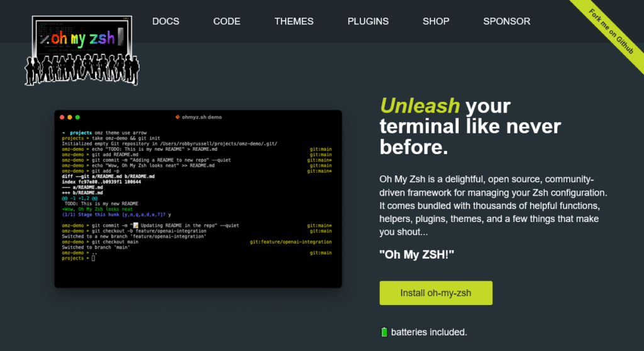Image resolution: width=644 pixels, height=351 pixels.
Task: Click the "index fc97e80..b0939f1 100644" line
Action: pos(101,182)
